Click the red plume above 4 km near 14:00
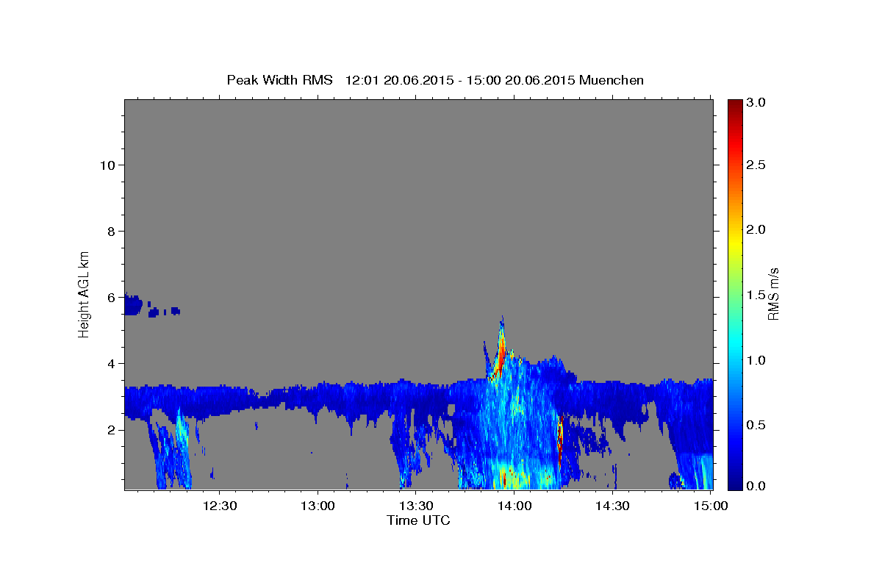This screenshot has height=588, width=882. 501,354
